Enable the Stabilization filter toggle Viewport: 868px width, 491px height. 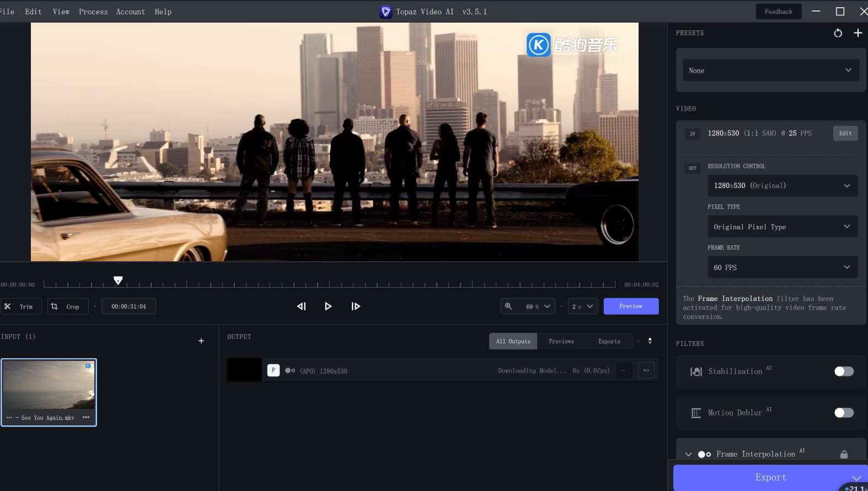tap(844, 371)
